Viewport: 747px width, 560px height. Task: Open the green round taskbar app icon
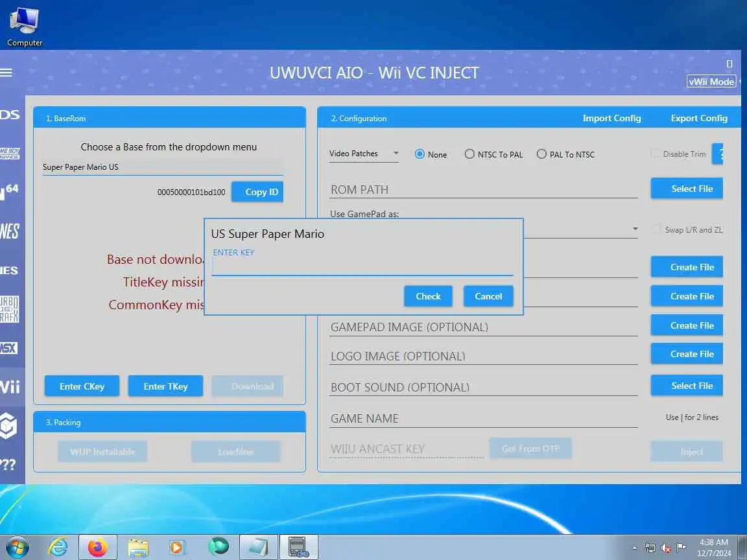coord(219,546)
